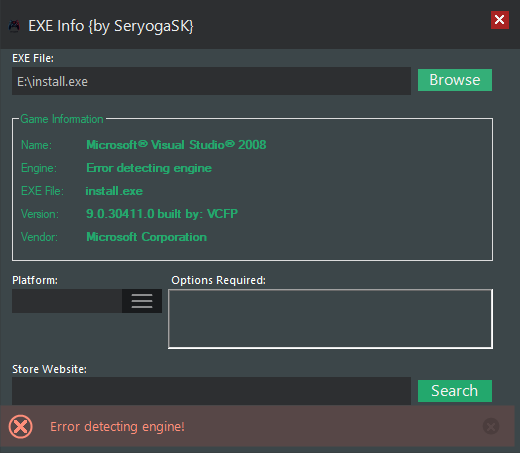The height and width of the screenshot is (453, 520).
Task: Close the EXE Info window
Action: pos(500,20)
